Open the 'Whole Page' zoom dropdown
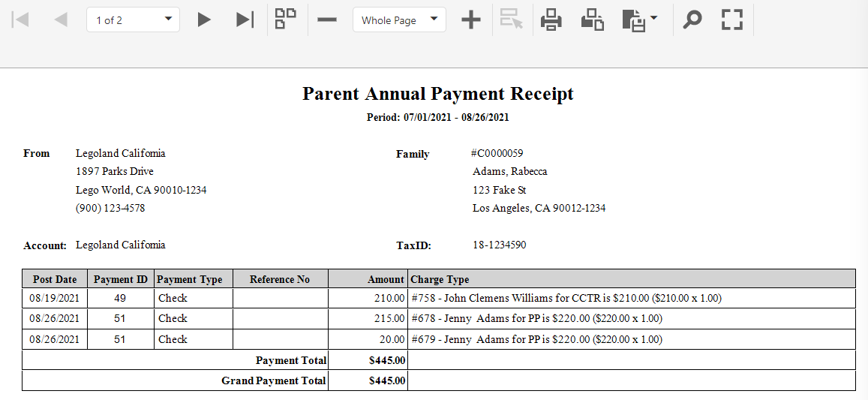 pos(399,20)
